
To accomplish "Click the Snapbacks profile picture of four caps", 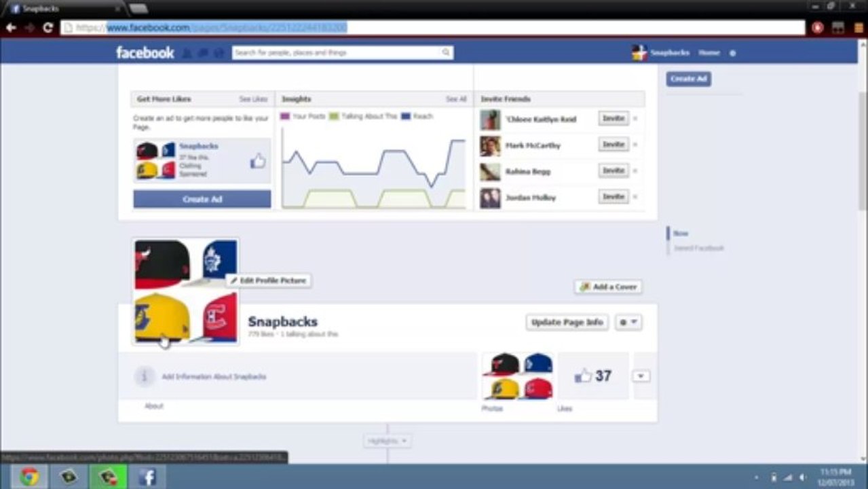I will [185, 291].
